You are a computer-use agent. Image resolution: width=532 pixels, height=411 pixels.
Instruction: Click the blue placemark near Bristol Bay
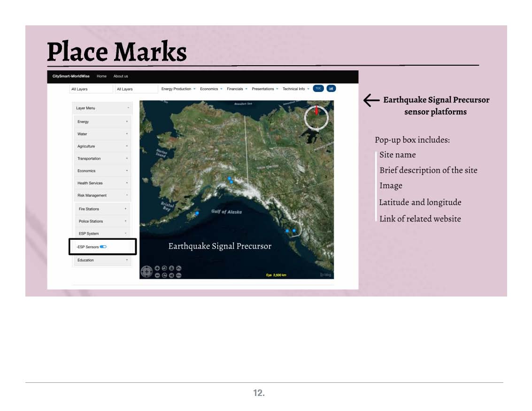(x=197, y=213)
